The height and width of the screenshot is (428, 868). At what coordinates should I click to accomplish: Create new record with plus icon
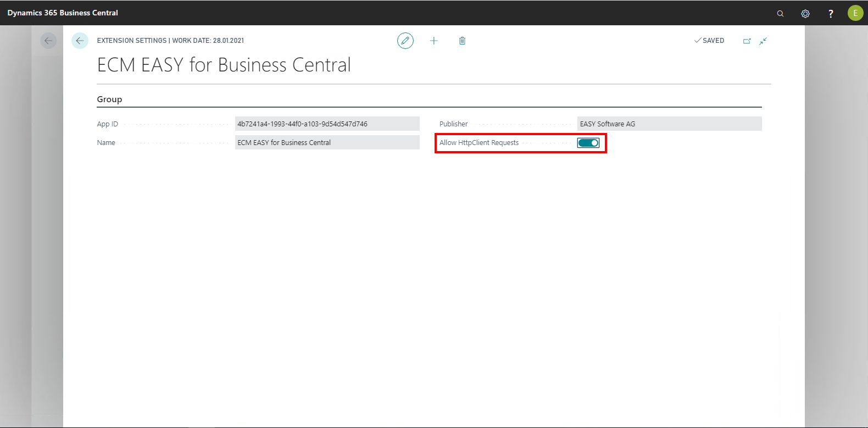pyautogui.click(x=434, y=41)
